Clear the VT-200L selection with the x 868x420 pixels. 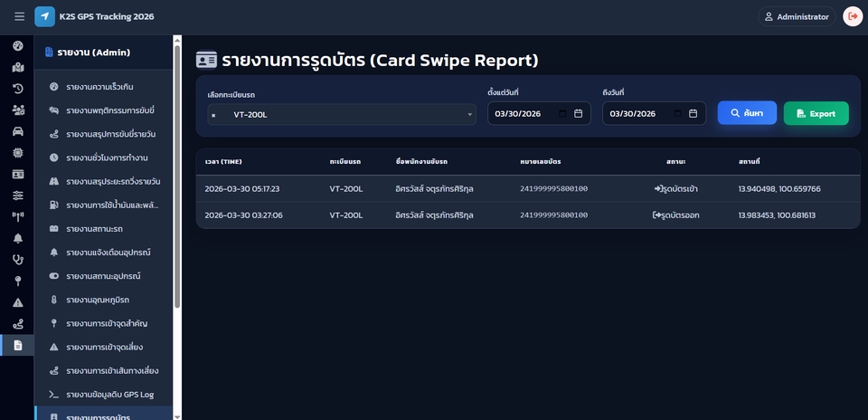tap(213, 115)
